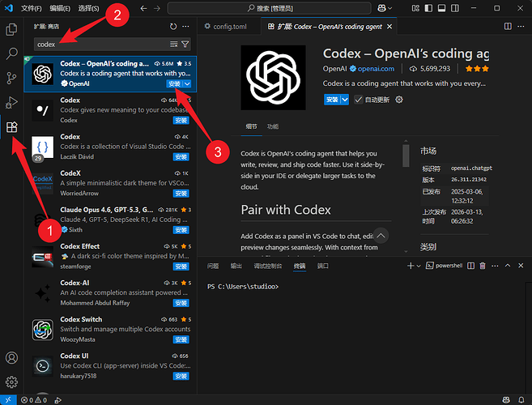Go forward with the navigation arrow
Image resolution: width=532 pixels, height=405 pixels.
[157, 8]
